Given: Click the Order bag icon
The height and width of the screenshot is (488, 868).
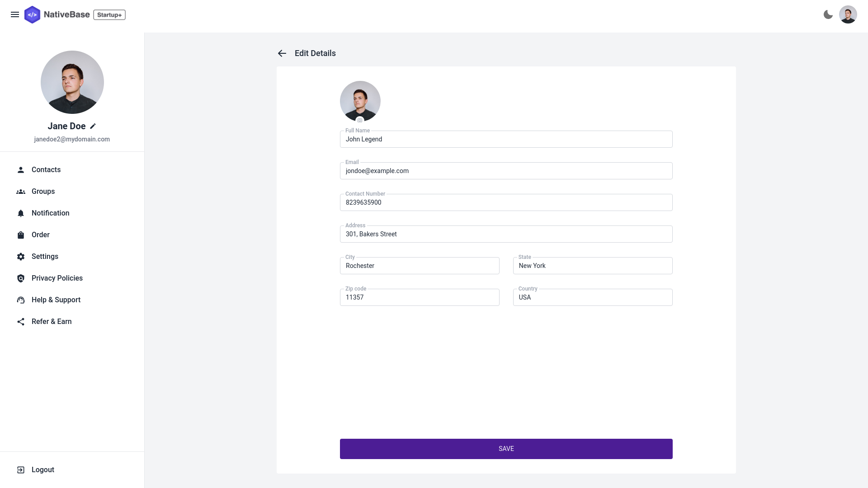Looking at the screenshot, I should [21, 235].
